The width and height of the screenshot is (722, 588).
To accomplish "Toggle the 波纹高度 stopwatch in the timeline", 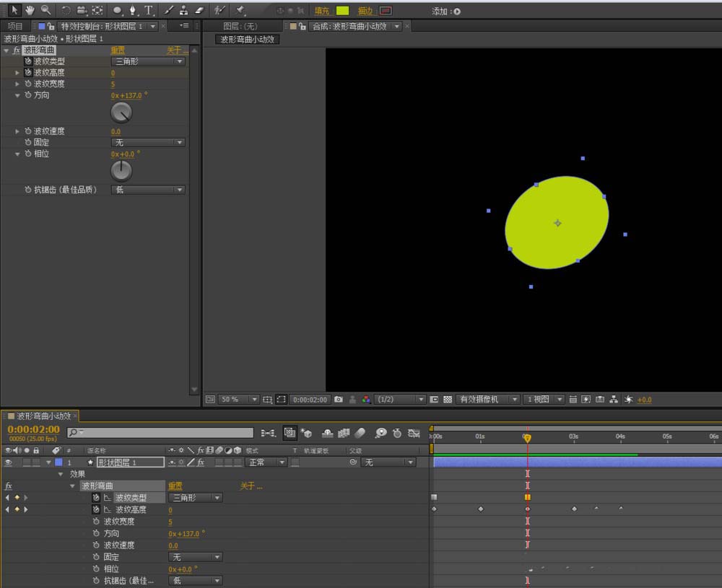I will [96, 509].
